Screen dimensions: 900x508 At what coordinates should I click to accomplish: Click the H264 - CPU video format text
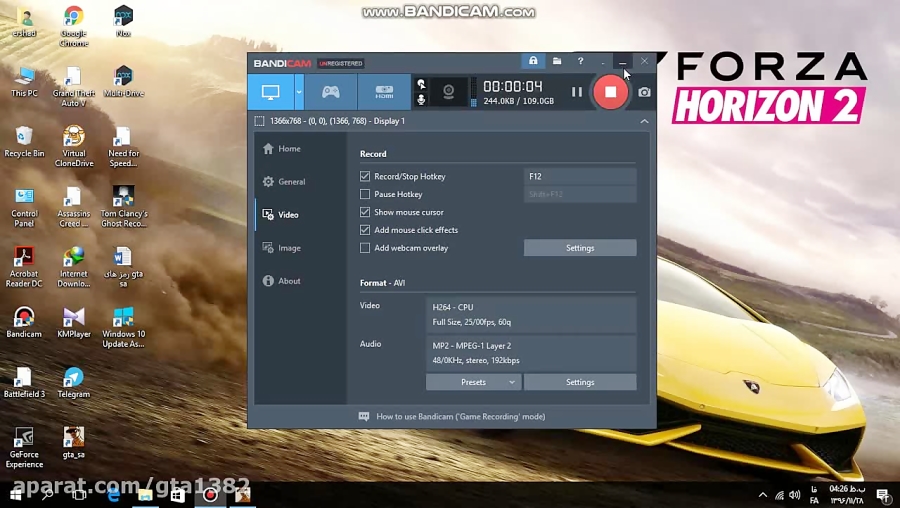(x=453, y=307)
